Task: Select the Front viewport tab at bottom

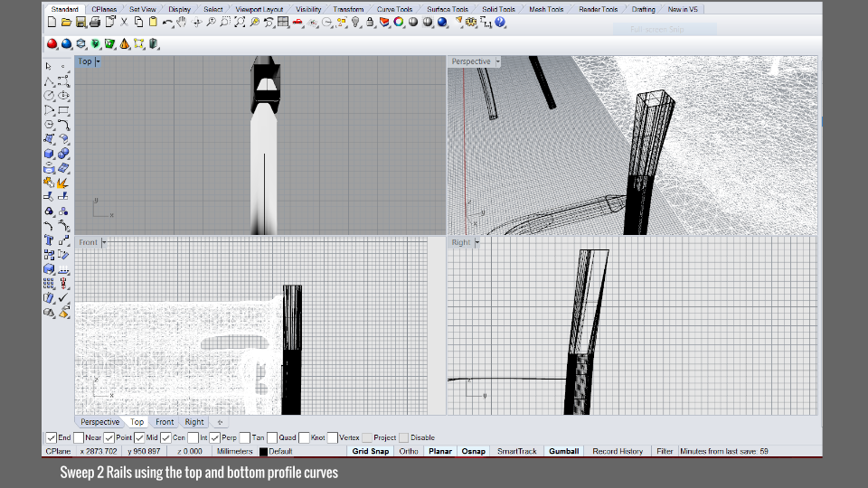Action: pos(165,422)
